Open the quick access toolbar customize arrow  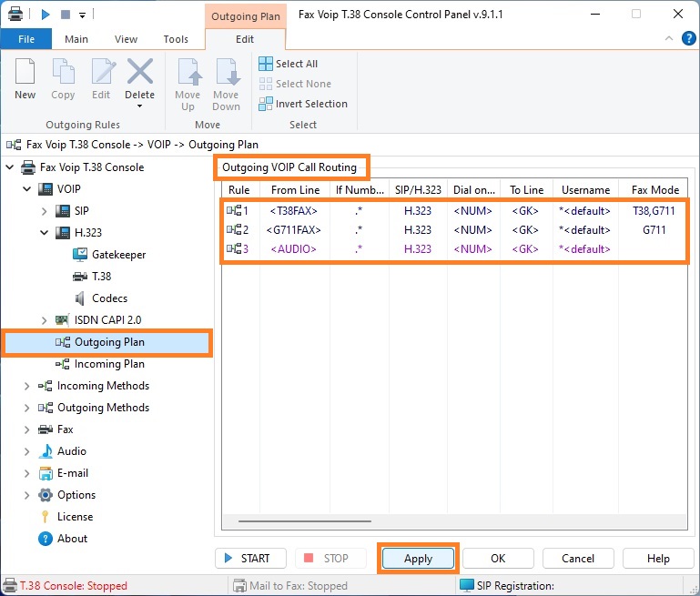point(82,15)
